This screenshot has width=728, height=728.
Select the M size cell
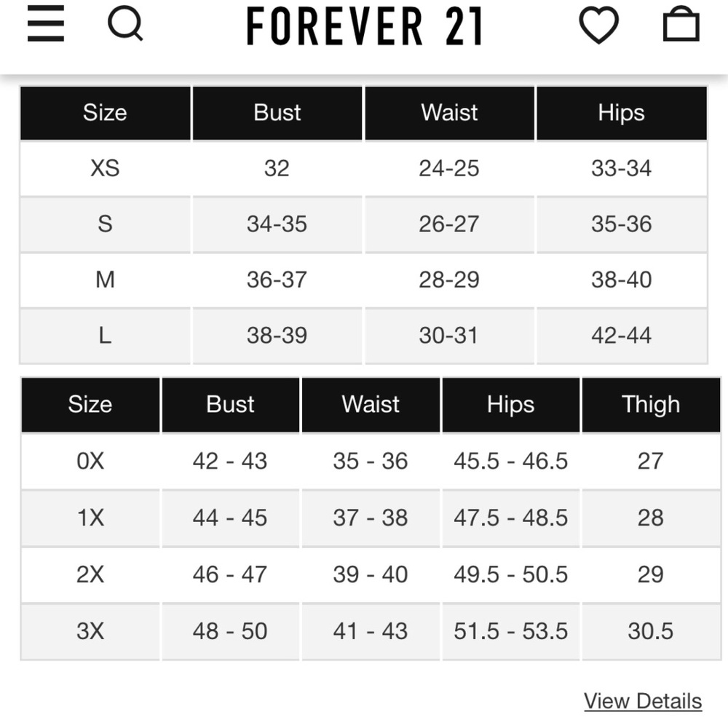point(105,280)
